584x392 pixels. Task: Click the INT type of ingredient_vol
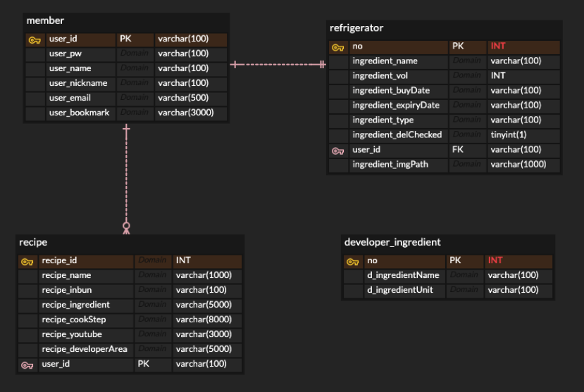(x=498, y=76)
